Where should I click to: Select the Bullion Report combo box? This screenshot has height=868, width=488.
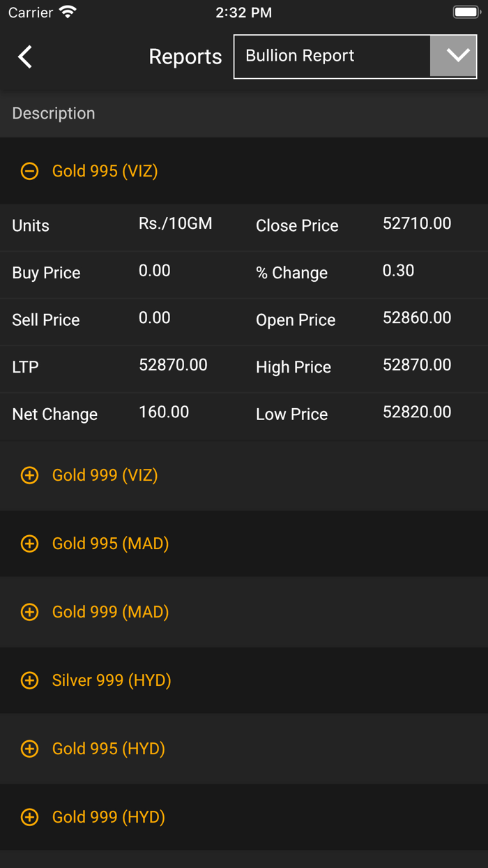pos(332,57)
